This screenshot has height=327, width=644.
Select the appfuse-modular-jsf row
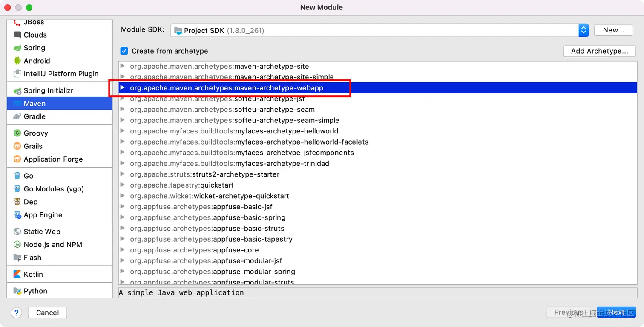pos(378,260)
